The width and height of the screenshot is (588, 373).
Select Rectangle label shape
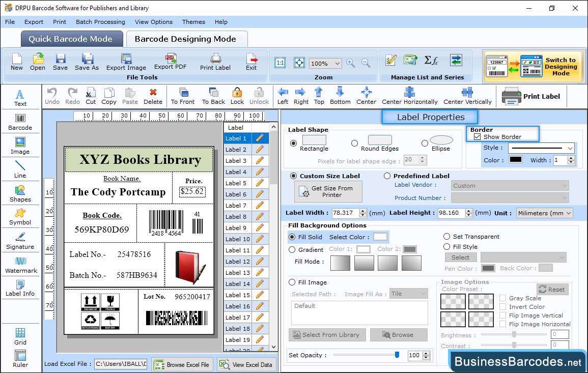tap(294, 143)
